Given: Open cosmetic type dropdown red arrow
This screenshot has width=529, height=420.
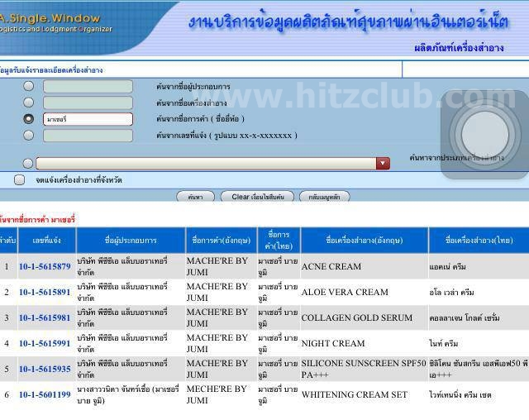Looking at the screenshot, I should point(383,163).
